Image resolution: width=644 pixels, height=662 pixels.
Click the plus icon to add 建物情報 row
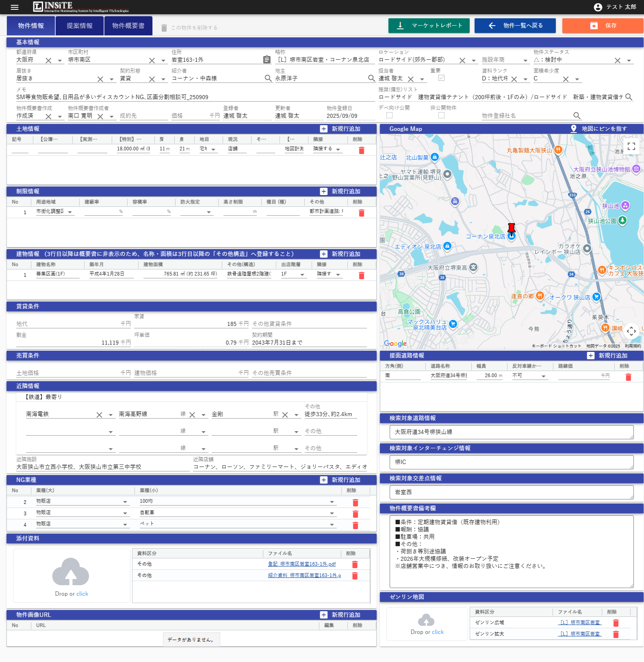tap(323, 254)
